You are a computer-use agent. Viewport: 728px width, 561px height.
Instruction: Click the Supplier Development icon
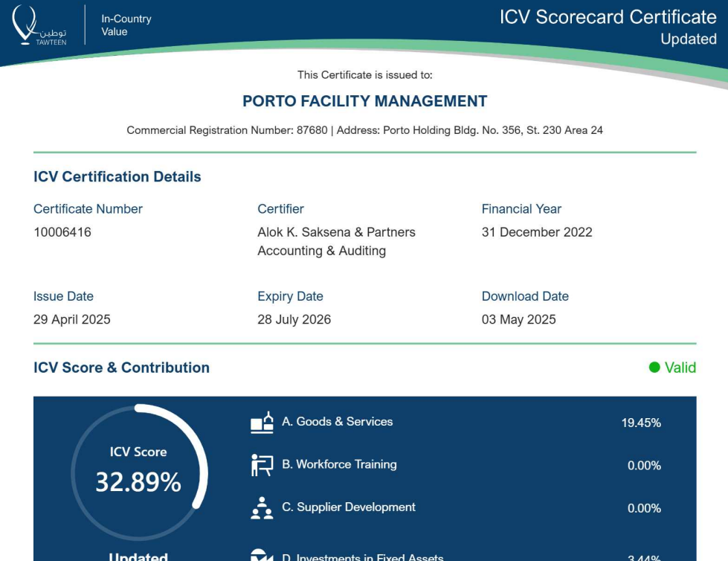[262, 507]
